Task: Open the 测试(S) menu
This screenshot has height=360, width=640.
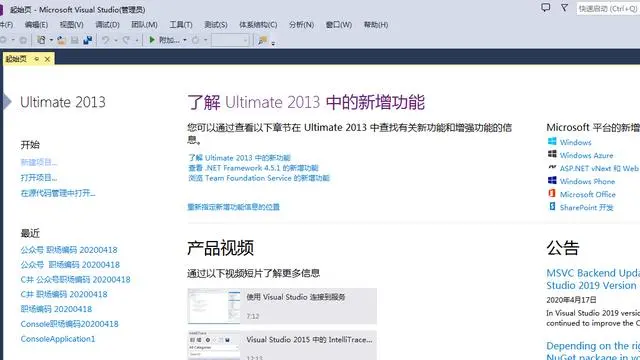Action: (x=216, y=25)
